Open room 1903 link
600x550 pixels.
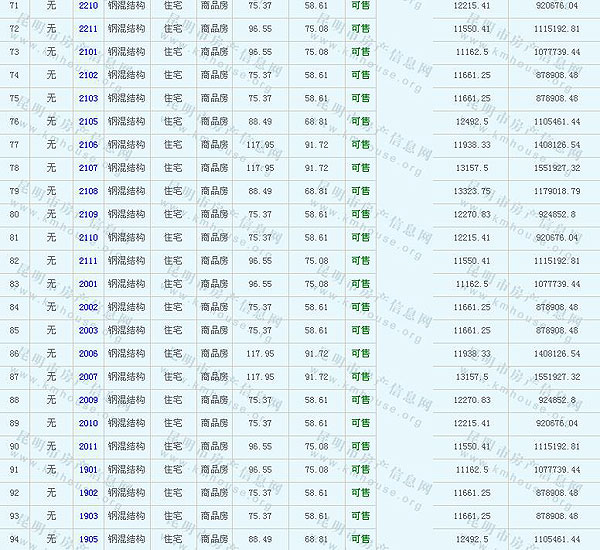tap(88, 516)
